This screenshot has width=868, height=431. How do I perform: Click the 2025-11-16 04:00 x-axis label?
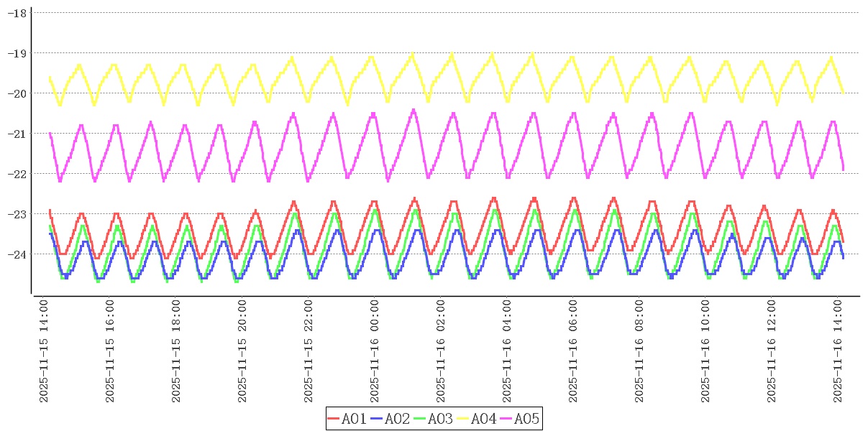(507, 352)
